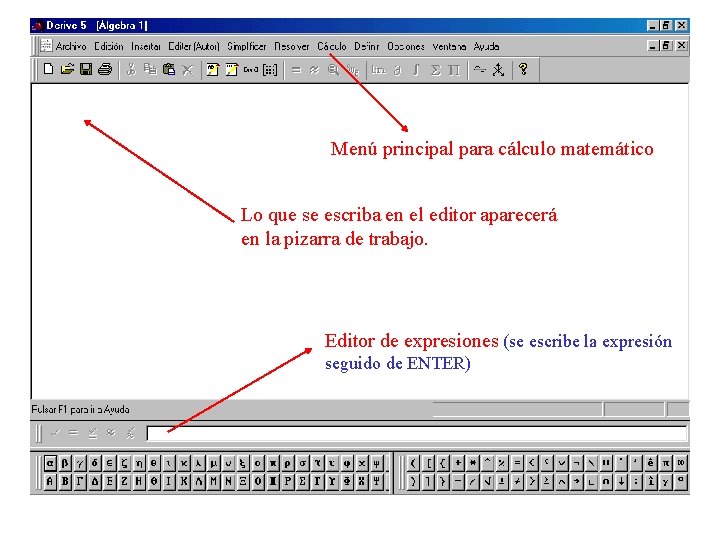Click the New document icon in toolbar
Viewport: 720px width, 540px height.
pos(48,69)
